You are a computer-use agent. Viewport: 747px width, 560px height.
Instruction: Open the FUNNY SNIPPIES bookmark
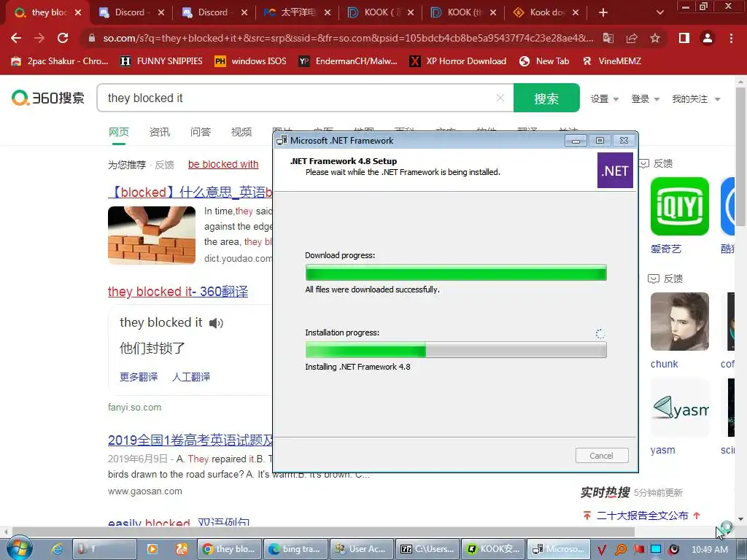(x=161, y=61)
